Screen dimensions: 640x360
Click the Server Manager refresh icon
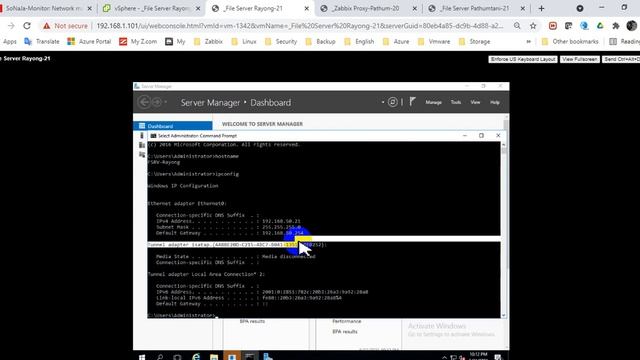tap(392, 102)
